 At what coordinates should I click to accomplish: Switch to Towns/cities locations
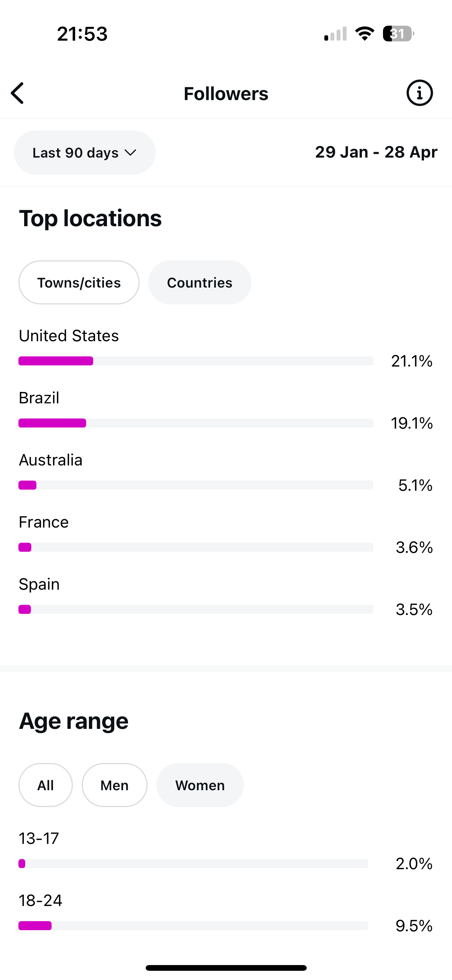(x=79, y=283)
